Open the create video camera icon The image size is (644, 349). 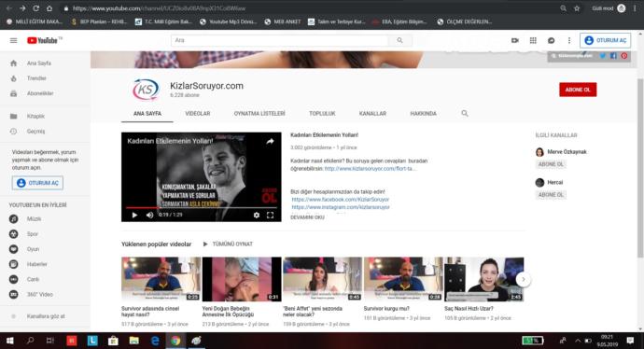tap(514, 40)
